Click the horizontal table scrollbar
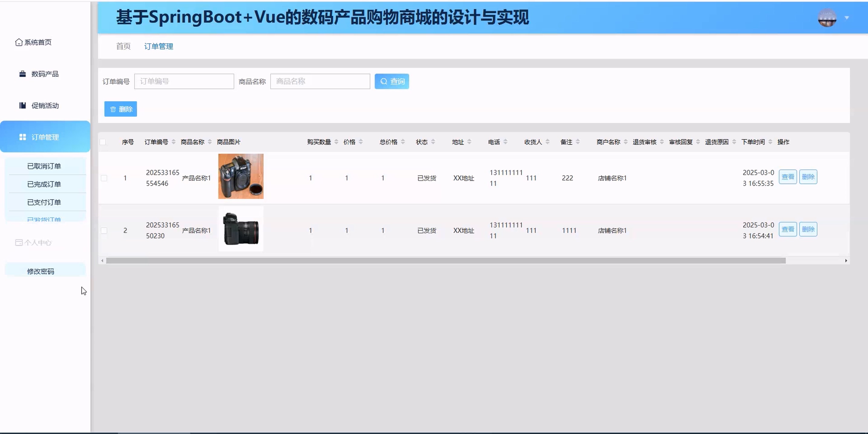The image size is (868, 434). tap(446, 261)
